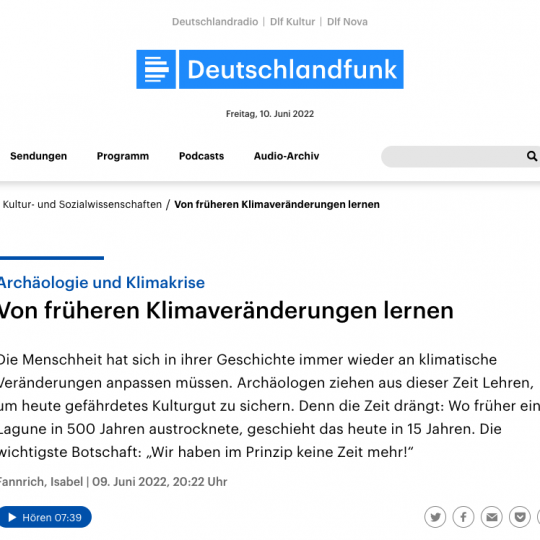This screenshot has height=540, width=540.
Task: Share the article on Twitter
Action: pos(435,517)
